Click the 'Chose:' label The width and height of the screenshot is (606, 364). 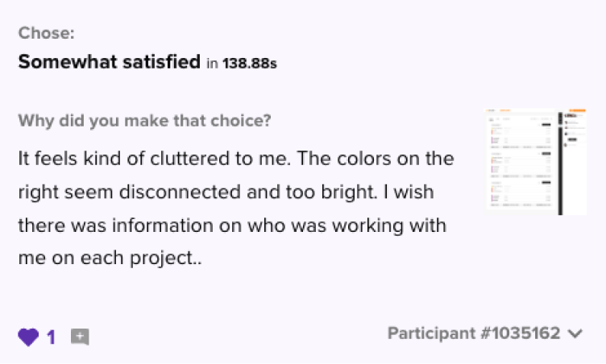tap(46, 33)
